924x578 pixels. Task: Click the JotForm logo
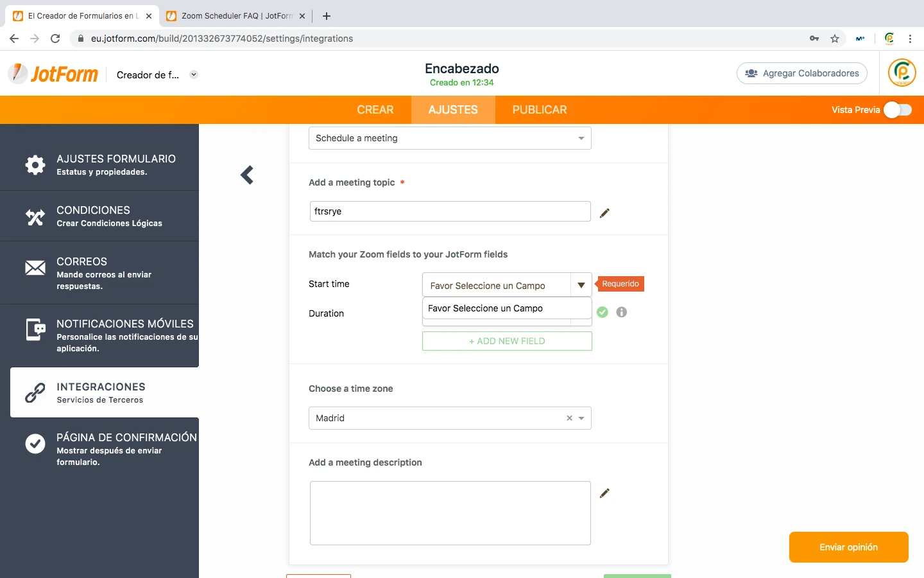coord(53,73)
